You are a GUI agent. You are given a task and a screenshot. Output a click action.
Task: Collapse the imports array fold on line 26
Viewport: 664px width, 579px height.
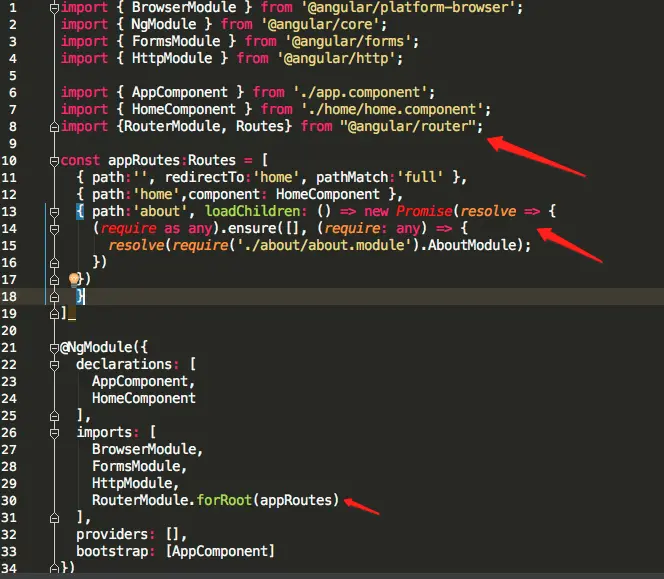(x=54, y=433)
